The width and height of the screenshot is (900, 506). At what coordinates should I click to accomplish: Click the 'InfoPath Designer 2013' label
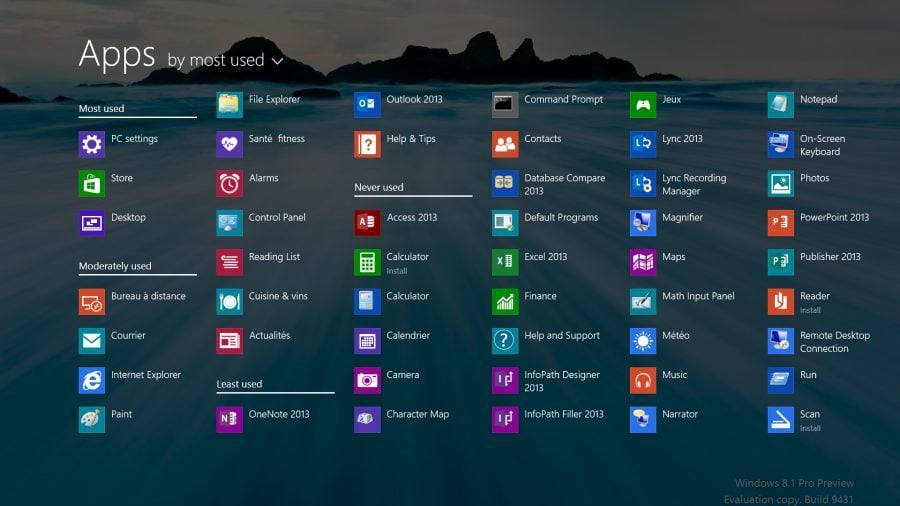(562, 382)
